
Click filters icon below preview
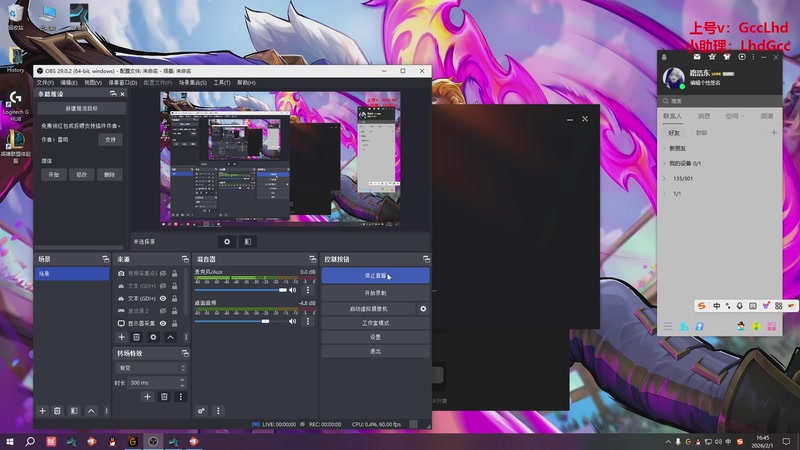tap(247, 242)
